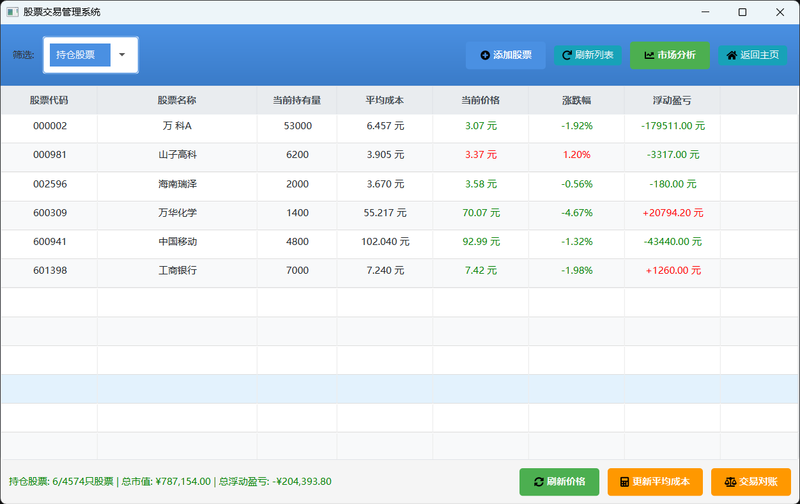Click the plus icon on 添加股票
This screenshot has height=504, width=800.
tap(485, 55)
